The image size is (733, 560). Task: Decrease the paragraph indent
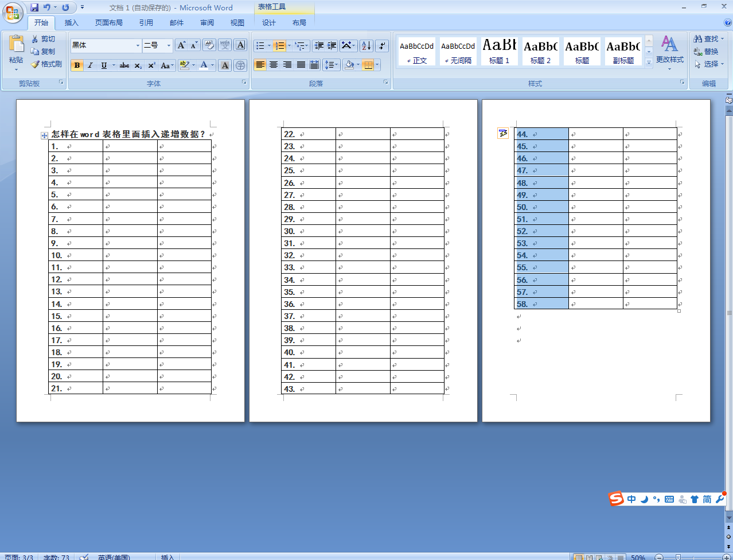pos(319,46)
